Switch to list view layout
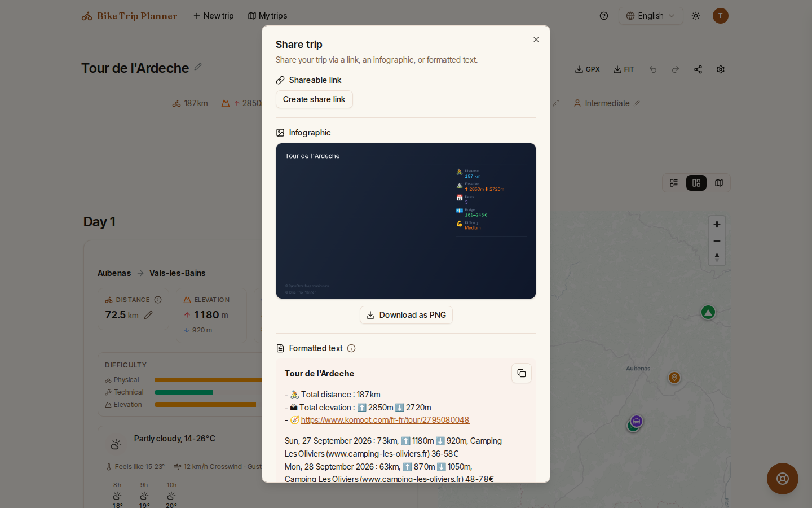The height and width of the screenshot is (508, 812). [674, 183]
